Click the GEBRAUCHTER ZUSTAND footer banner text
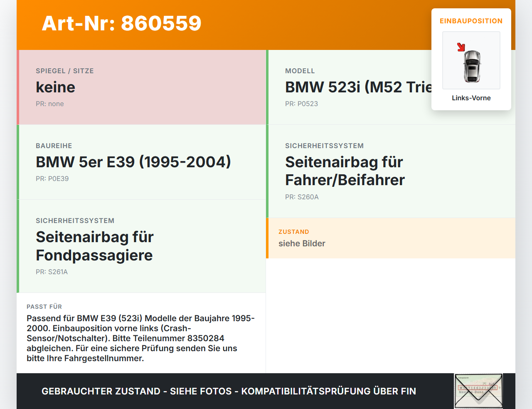Viewport: 532px width, 409px height. pyautogui.click(x=229, y=391)
